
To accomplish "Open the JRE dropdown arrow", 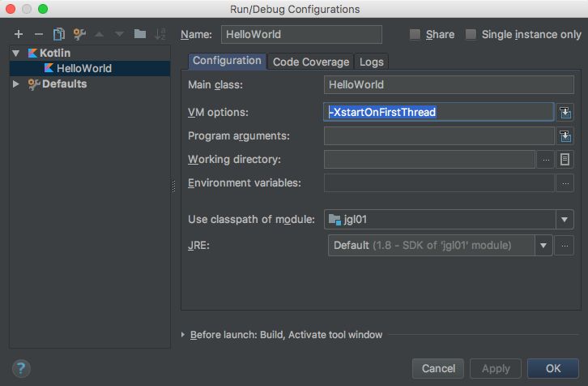I will click(543, 246).
